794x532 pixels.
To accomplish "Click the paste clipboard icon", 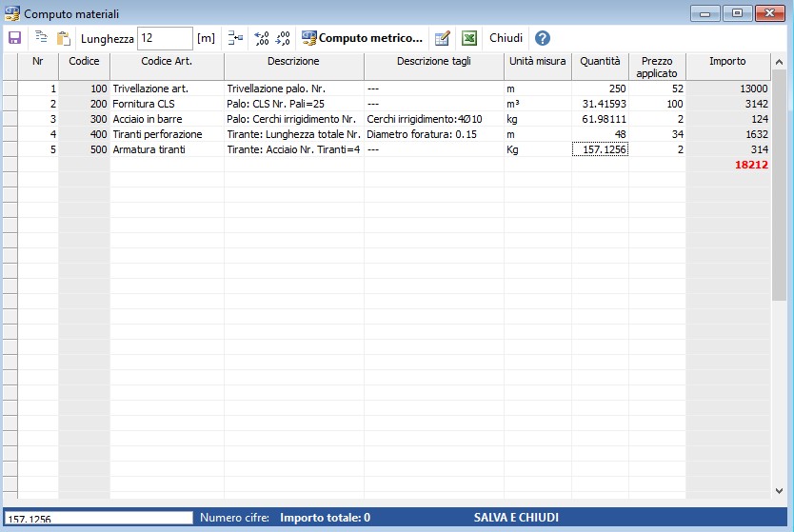I will tap(64, 38).
